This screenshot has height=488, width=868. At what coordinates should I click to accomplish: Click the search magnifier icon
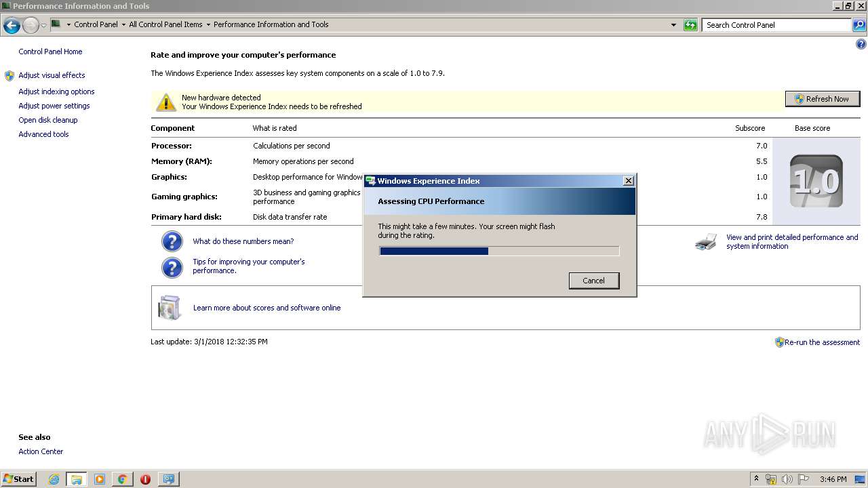(x=859, y=25)
